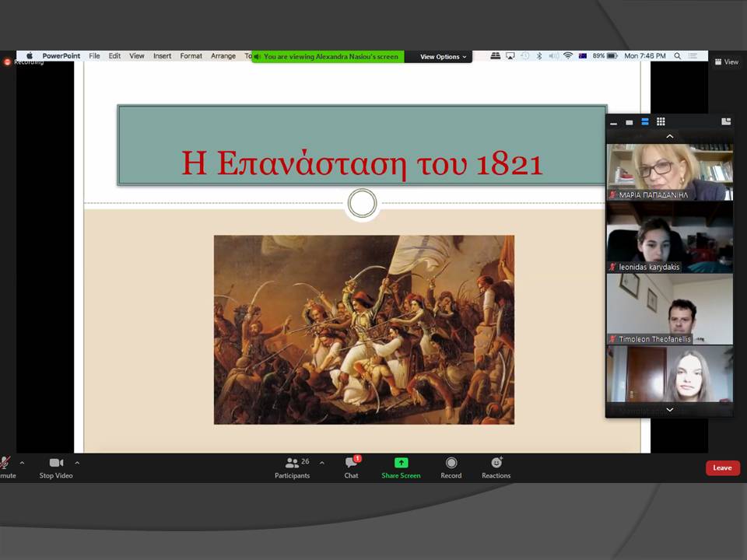Open the PowerPoint menu
The image size is (747, 560).
click(x=61, y=56)
